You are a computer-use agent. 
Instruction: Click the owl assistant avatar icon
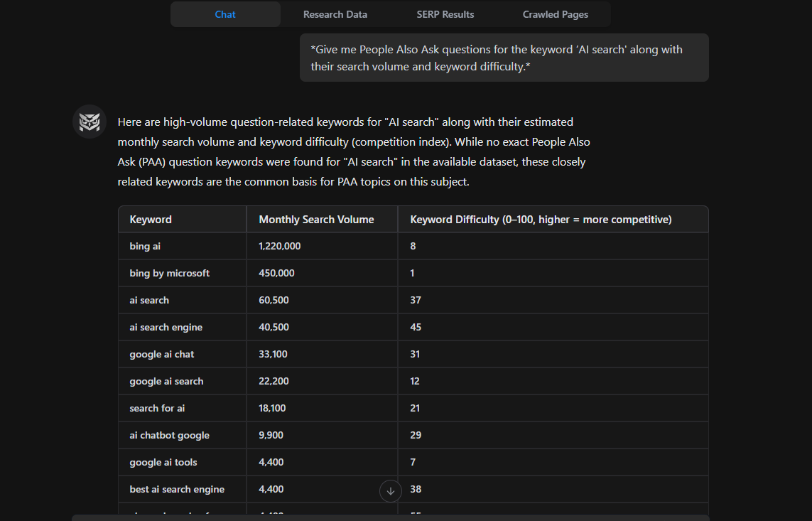coord(89,122)
